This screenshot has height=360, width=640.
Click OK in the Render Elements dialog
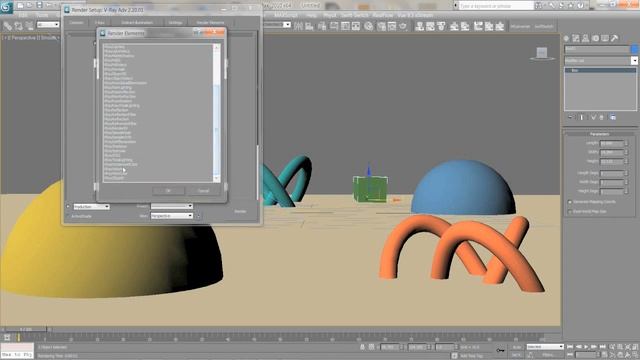tap(168, 191)
